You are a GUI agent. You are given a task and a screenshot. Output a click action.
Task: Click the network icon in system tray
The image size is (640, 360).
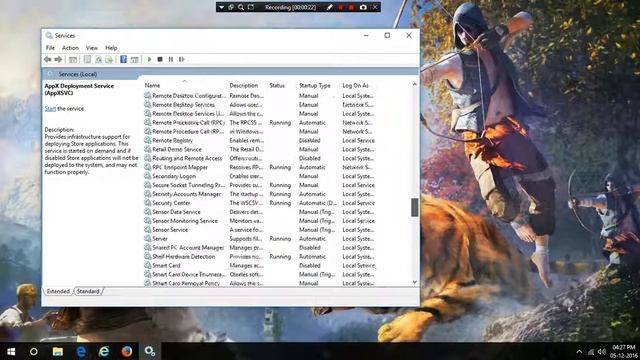[591, 351]
